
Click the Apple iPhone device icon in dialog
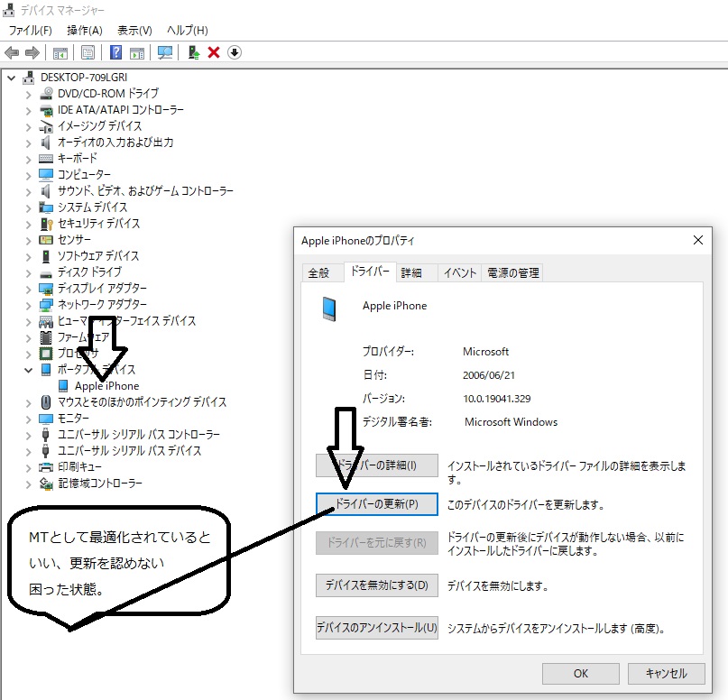coord(329,309)
